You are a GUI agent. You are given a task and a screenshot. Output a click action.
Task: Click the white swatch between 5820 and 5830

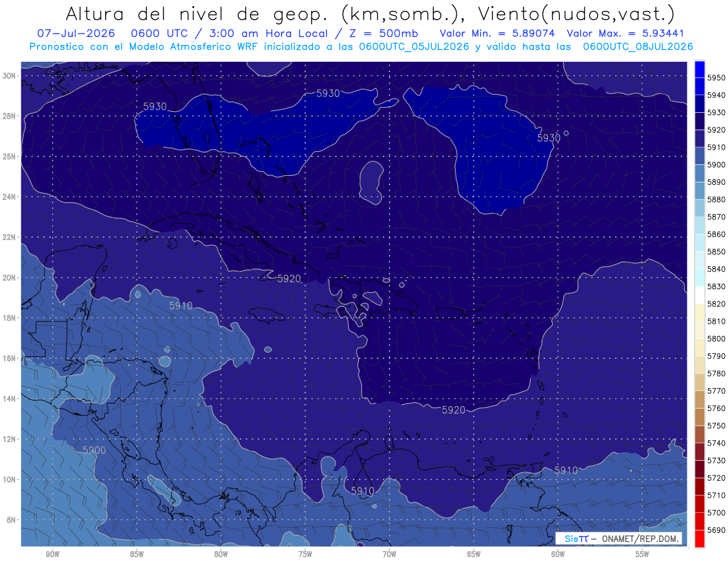click(699, 295)
